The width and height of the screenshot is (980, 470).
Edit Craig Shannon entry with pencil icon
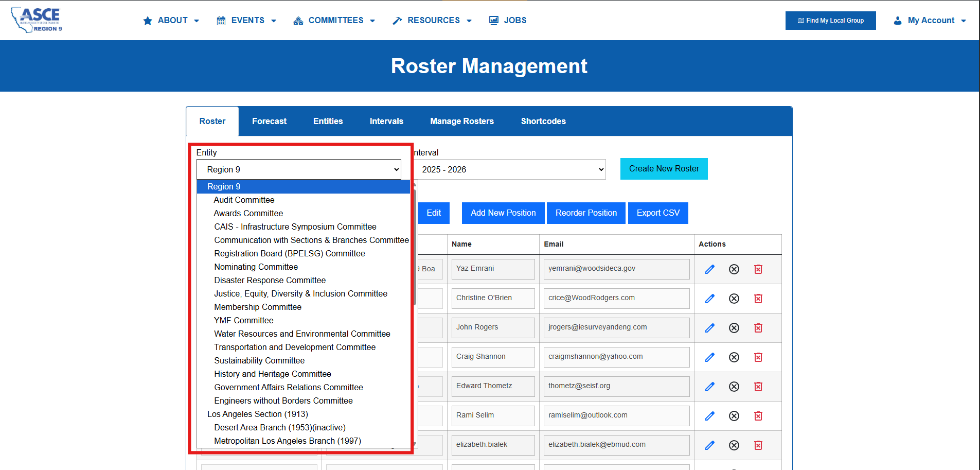click(x=710, y=357)
